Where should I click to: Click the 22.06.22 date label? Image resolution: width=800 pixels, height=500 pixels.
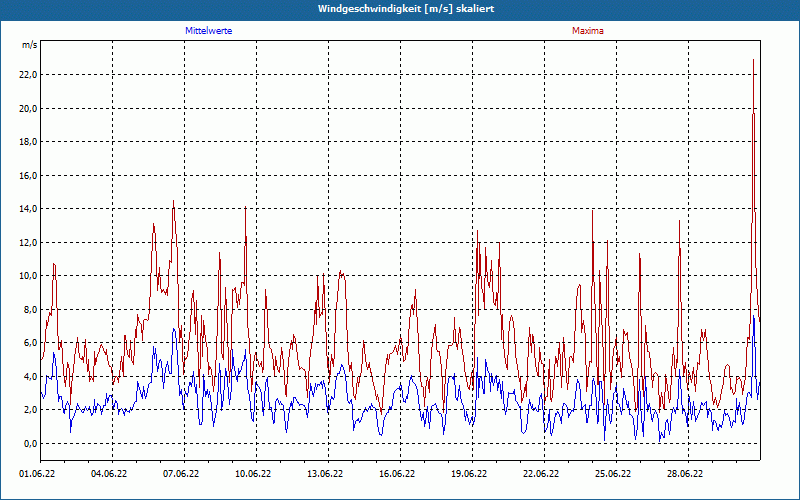541,474
